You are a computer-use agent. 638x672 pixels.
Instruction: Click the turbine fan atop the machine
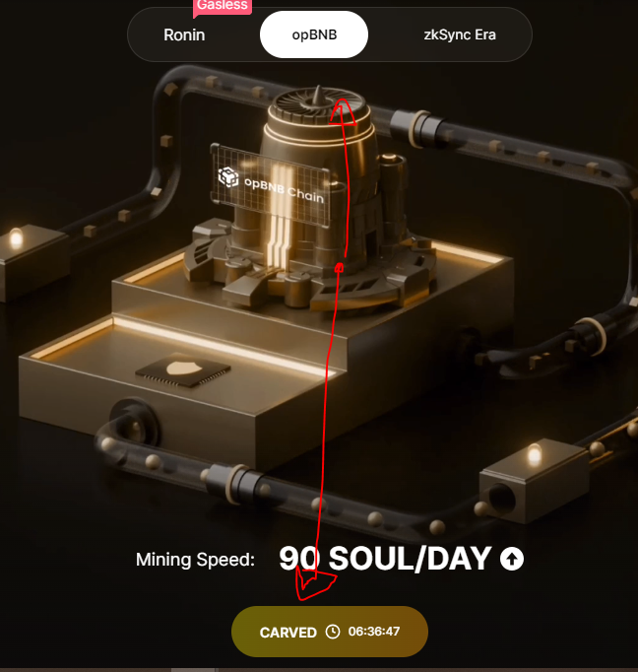(x=318, y=104)
